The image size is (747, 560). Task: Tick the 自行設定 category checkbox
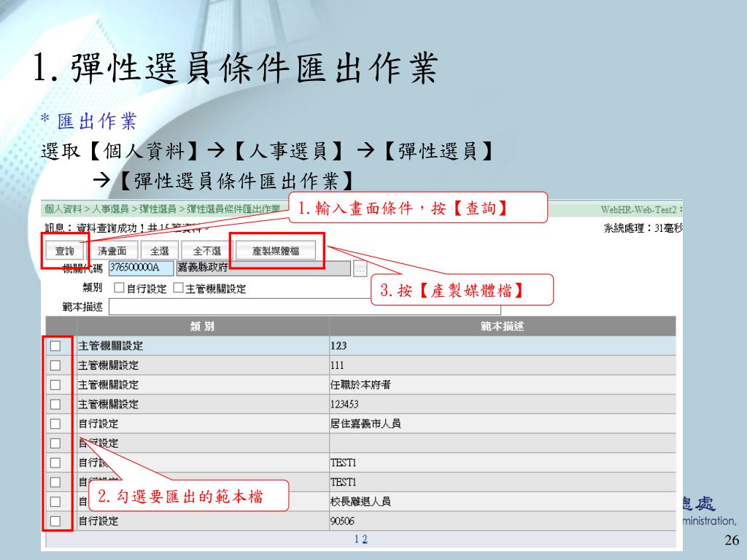tap(119, 287)
